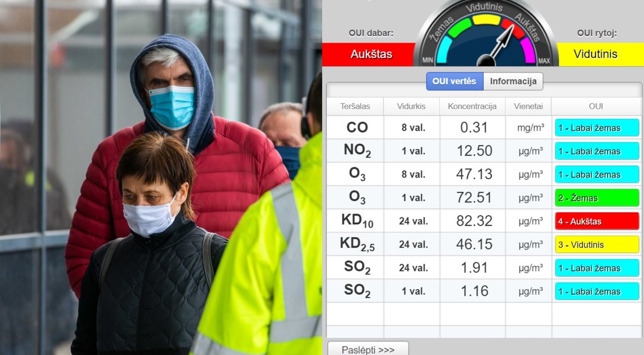Click the red 4 - Aukštas index badge
The width and height of the screenshot is (644, 355).
pyautogui.click(x=597, y=221)
